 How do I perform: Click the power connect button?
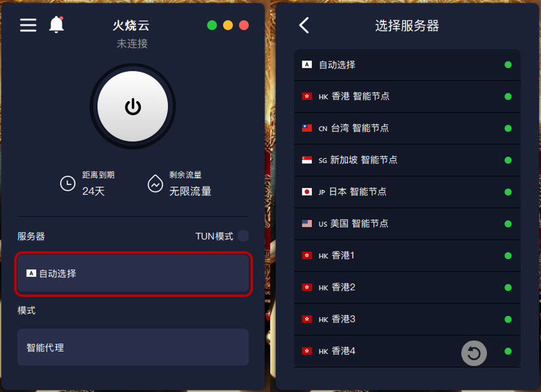133,106
